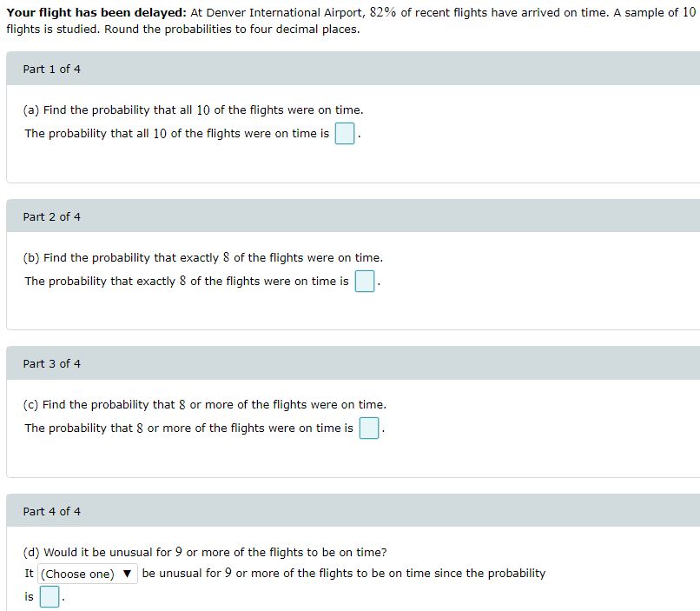Viewport: 700px width, 611px height.
Task: Click the question text for part (a)
Action: pos(194,110)
